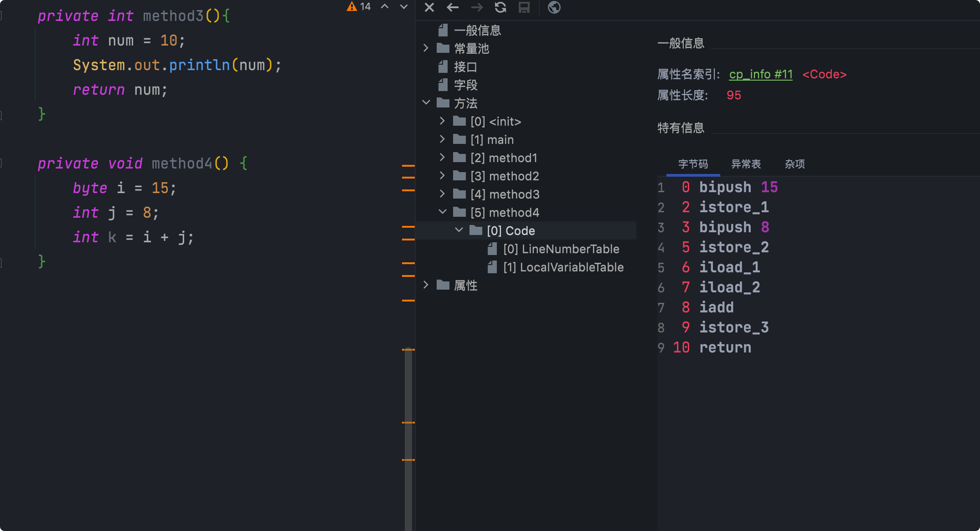The height and width of the screenshot is (531, 980).
Task: Click the reload refresh icon
Action: [500, 7]
